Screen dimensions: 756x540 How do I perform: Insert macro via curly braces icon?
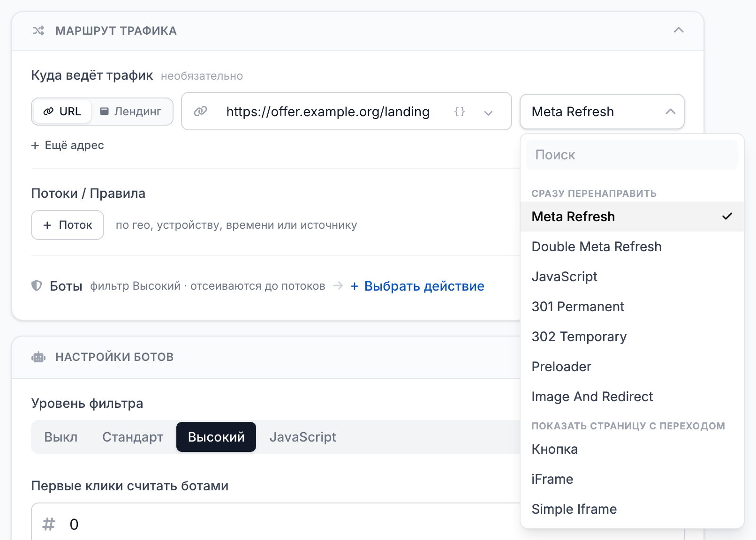click(x=460, y=112)
